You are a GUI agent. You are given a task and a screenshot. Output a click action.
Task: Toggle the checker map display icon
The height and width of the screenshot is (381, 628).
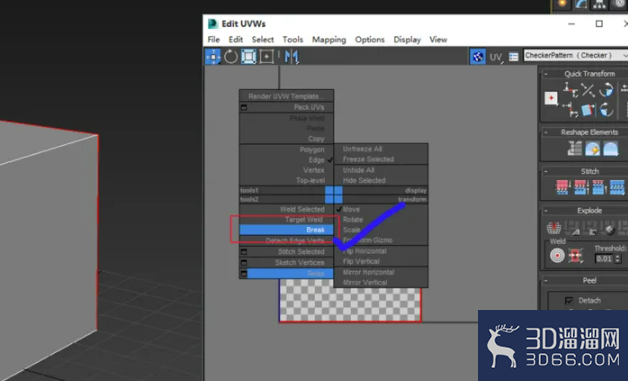pyautogui.click(x=477, y=56)
